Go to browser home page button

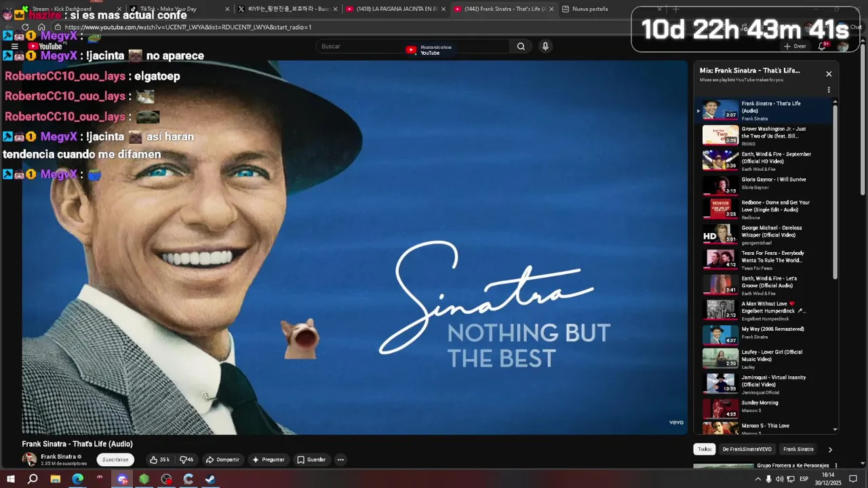coord(41,27)
